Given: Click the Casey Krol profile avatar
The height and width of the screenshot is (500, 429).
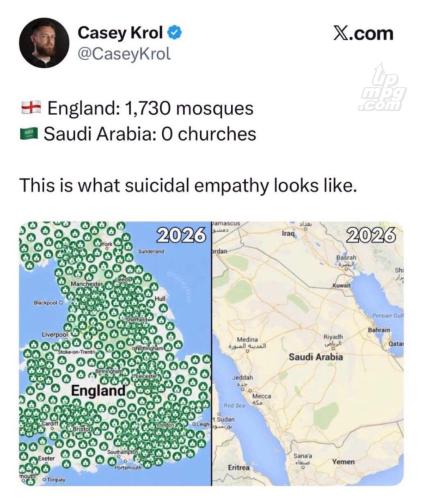Looking at the screenshot, I should click(x=44, y=43).
